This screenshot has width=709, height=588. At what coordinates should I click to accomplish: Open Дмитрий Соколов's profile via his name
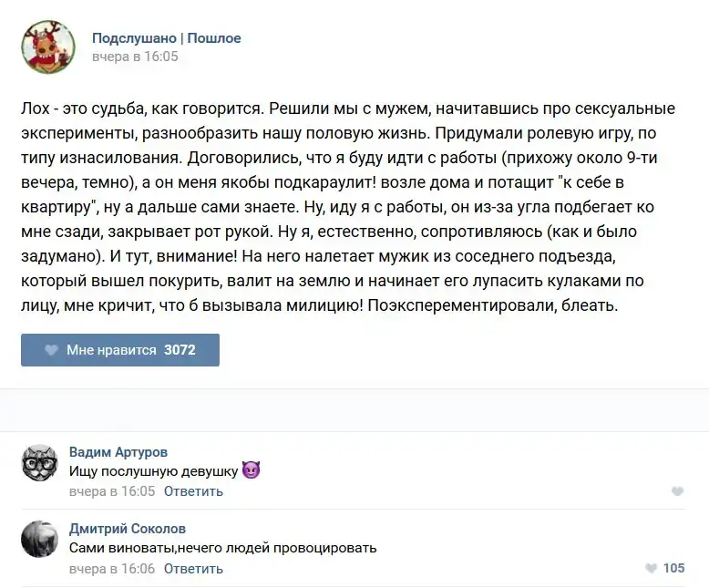tap(127, 529)
